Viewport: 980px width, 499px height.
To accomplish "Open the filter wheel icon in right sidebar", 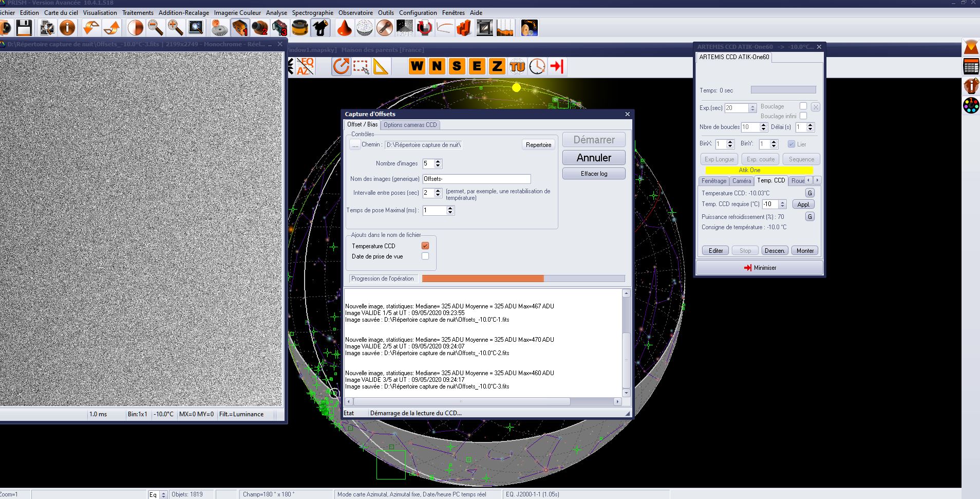I will (x=971, y=105).
